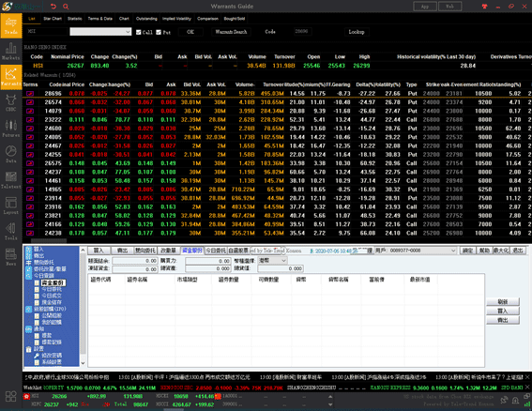Click the four-squares grid icon at sidebar bottom
Viewport: 532px width, 411px height.
tap(11, 396)
